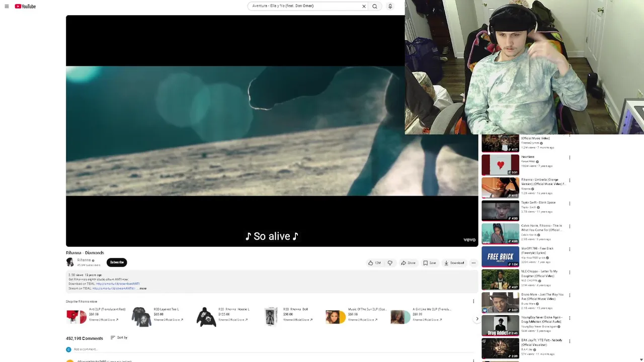Screen dimensions: 644x362
Task: Click Bruno Mars channel name
Action: (528, 304)
